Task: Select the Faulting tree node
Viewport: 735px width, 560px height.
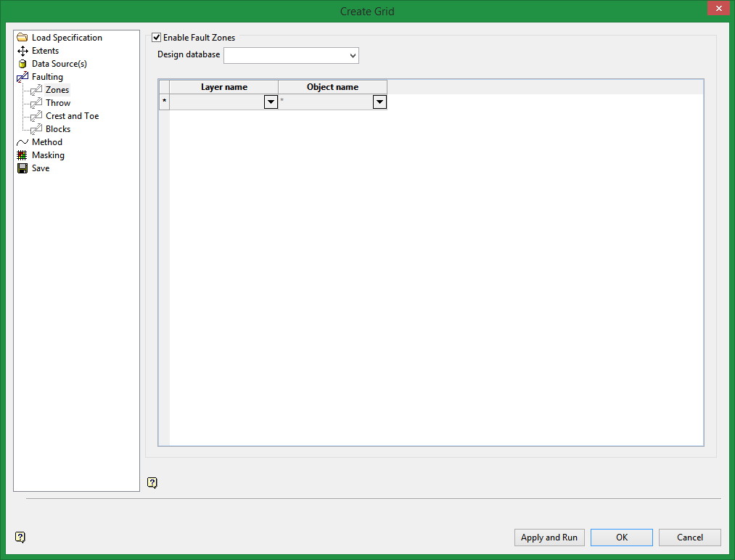Action: [47, 77]
